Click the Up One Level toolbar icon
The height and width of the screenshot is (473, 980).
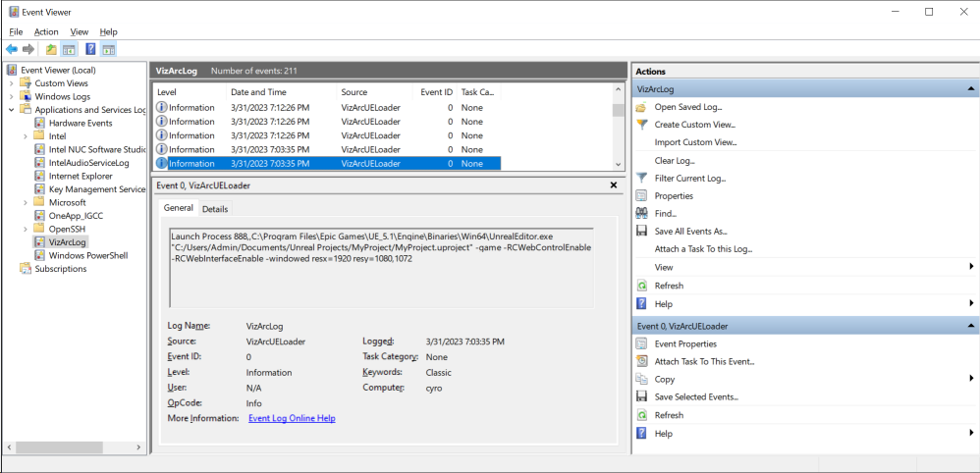point(51,49)
